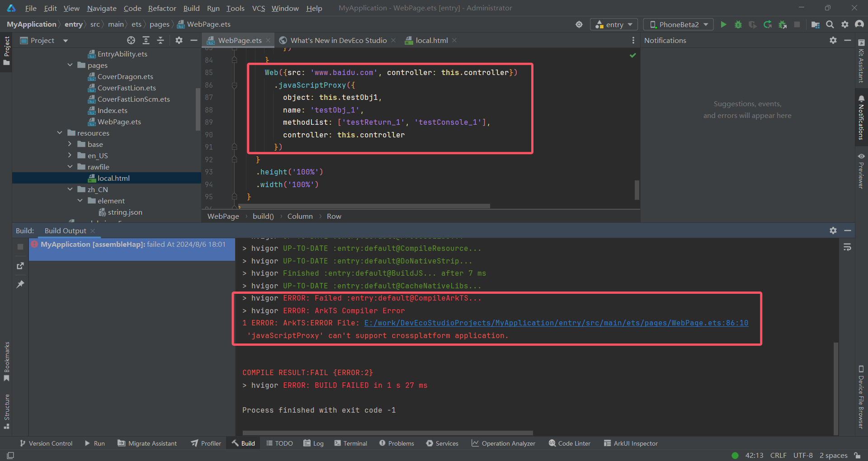Open editor tabs more options menu
This screenshot has height=461, width=868.
(633, 40)
